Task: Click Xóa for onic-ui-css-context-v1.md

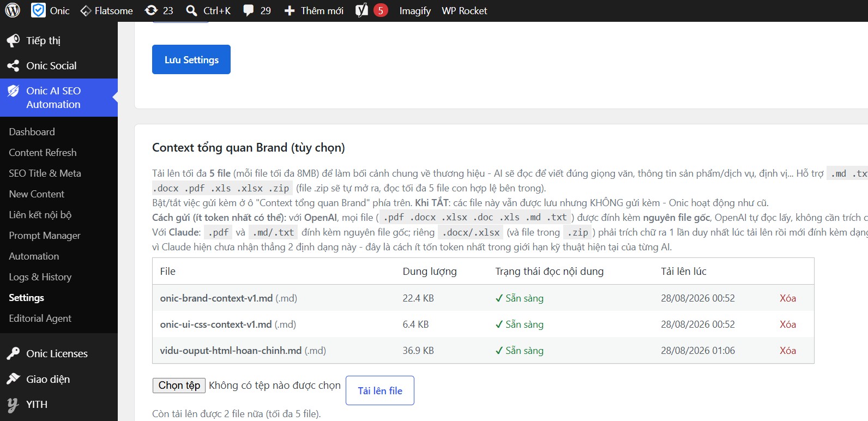Action: click(788, 324)
